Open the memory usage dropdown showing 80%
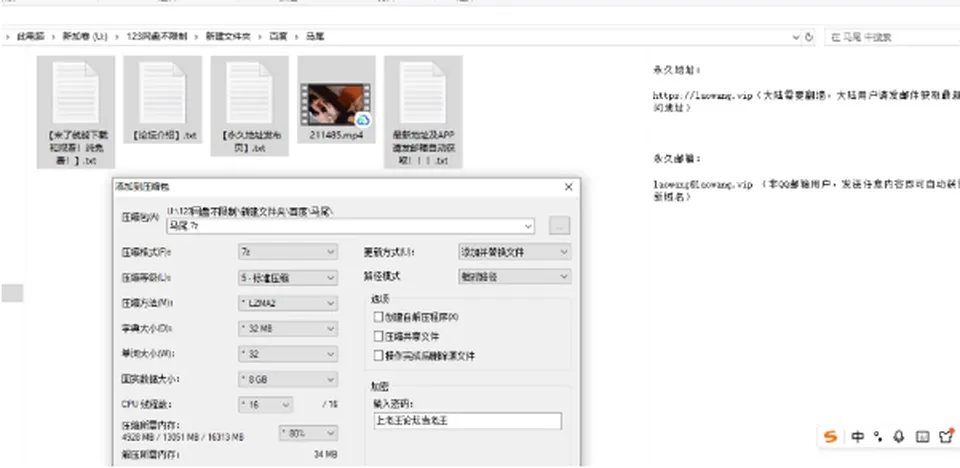This screenshot has width=960, height=468. [308, 433]
